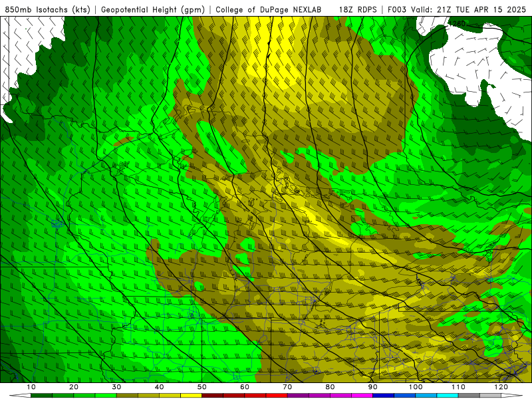Pick the darkest green legend swatch starting at 10
Screen dimensions: 532x399
[41, 396]
